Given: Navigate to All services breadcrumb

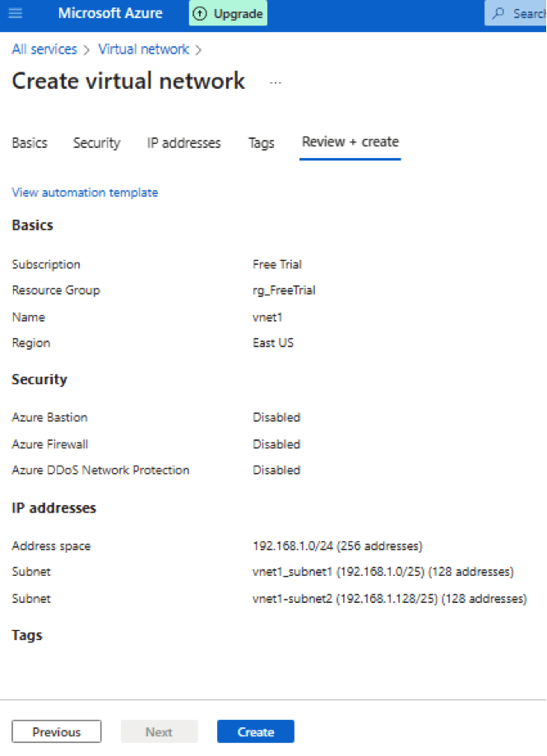Looking at the screenshot, I should click(x=44, y=49).
